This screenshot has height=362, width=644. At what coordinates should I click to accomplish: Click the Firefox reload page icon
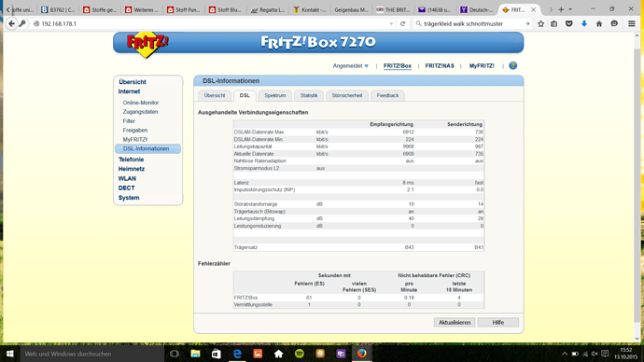click(402, 24)
